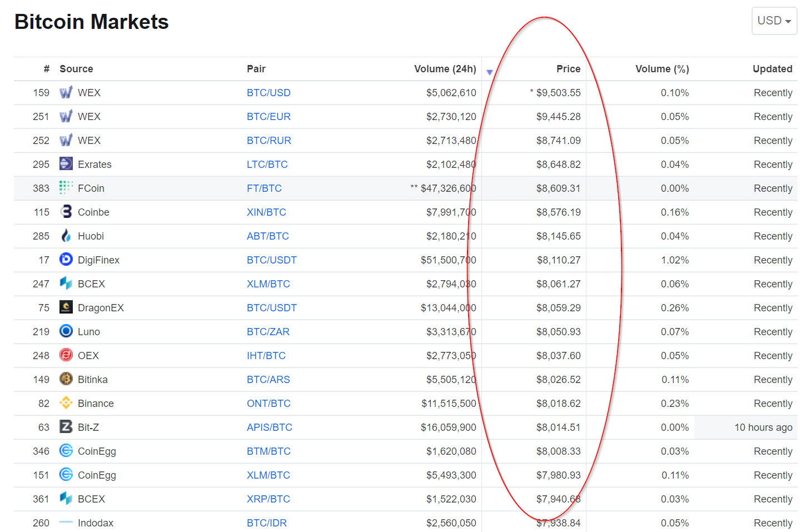
Task: Click the OEX red logo icon
Action: click(x=66, y=355)
